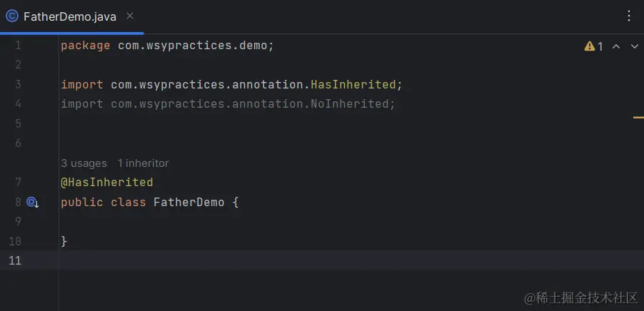The image size is (644, 311).
Task: Click the greyed-out NoInherited import
Action: (353, 104)
